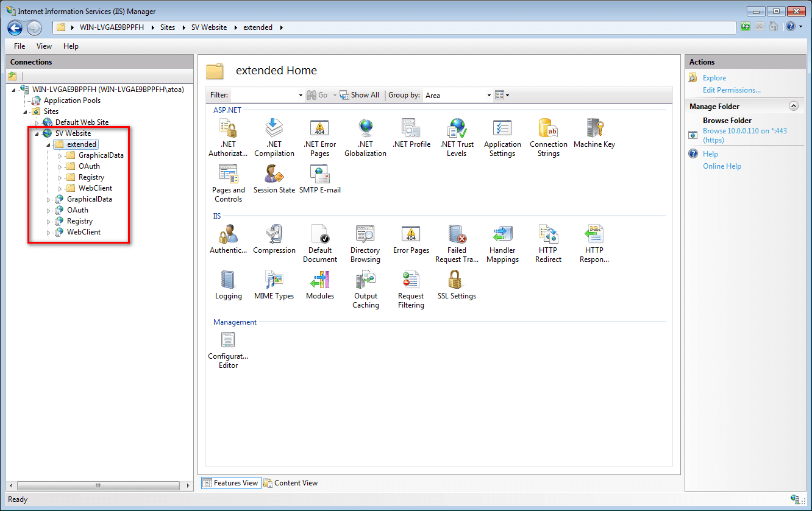The height and width of the screenshot is (511, 812).
Task: Collapse the Manage Folder section
Action: [x=793, y=106]
